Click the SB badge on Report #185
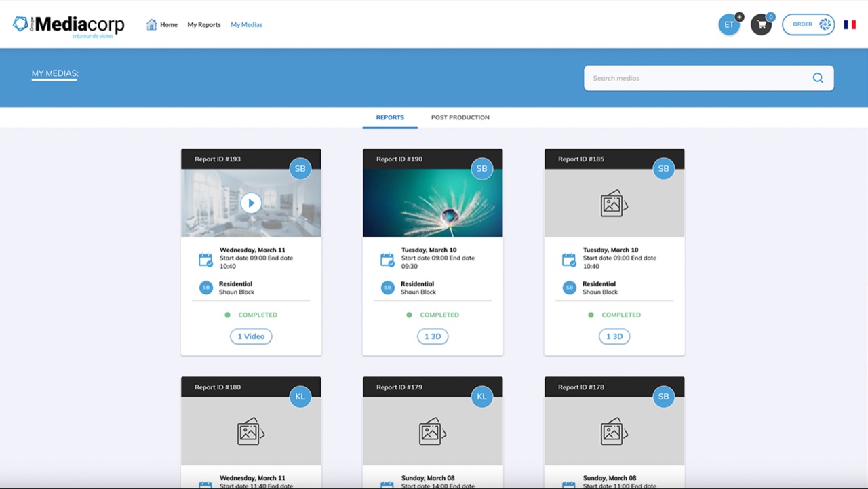 [x=663, y=168]
